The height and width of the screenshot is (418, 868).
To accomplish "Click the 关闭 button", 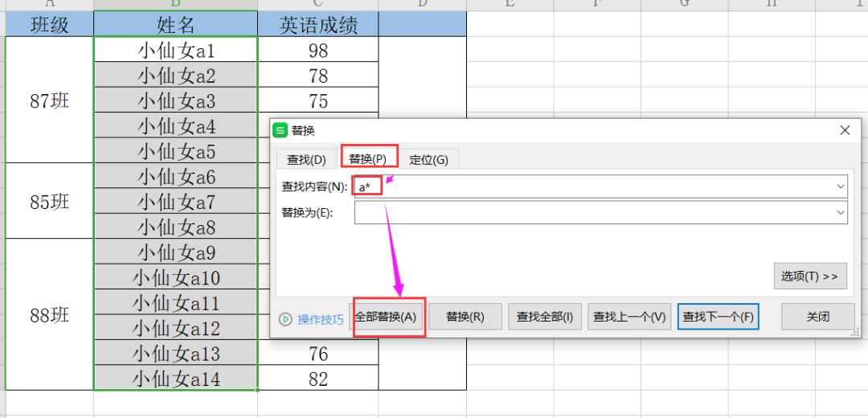I will (x=817, y=317).
